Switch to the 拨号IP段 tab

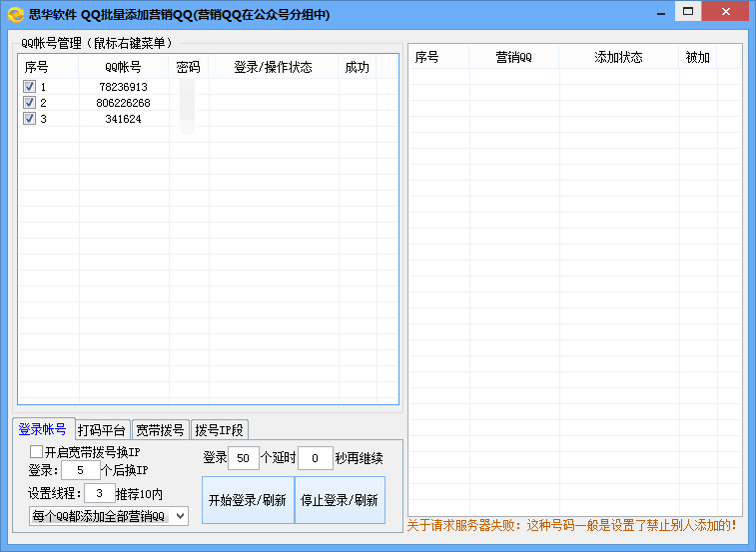coord(220,430)
